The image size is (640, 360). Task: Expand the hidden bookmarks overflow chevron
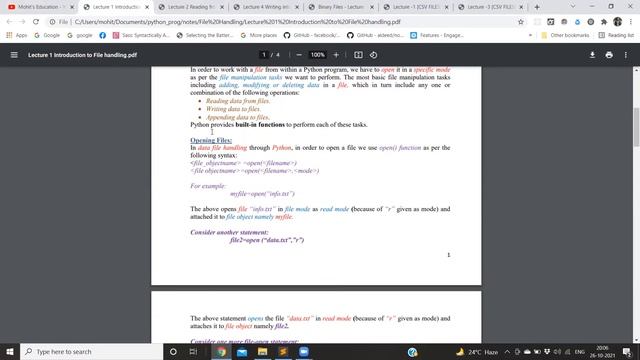[530, 36]
